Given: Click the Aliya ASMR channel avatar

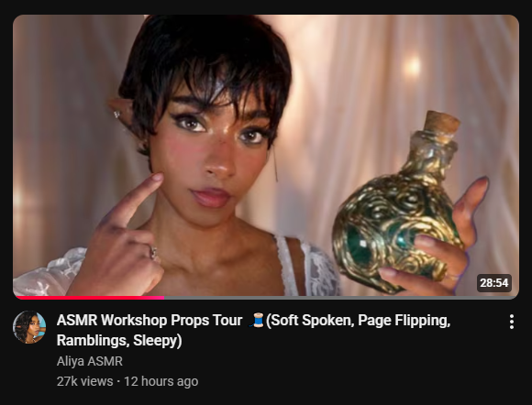Looking at the screenshot, I should pos(29,327).
